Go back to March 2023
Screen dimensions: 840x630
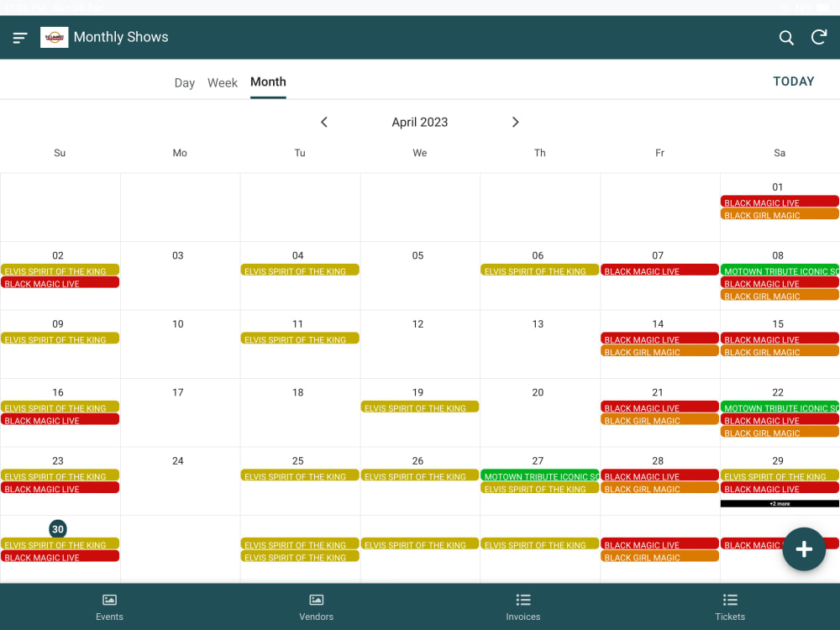tap(324, 122)
